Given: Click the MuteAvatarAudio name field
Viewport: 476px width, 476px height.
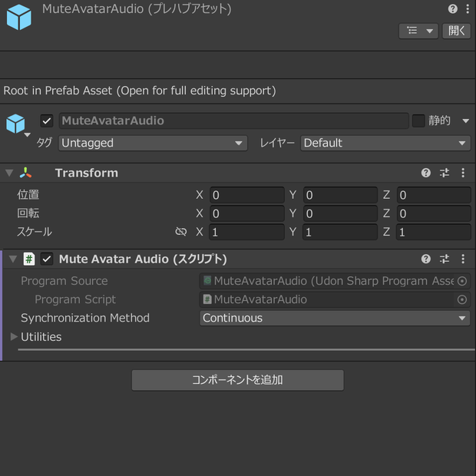Looking at the screenshot, I should pos(233,121).
